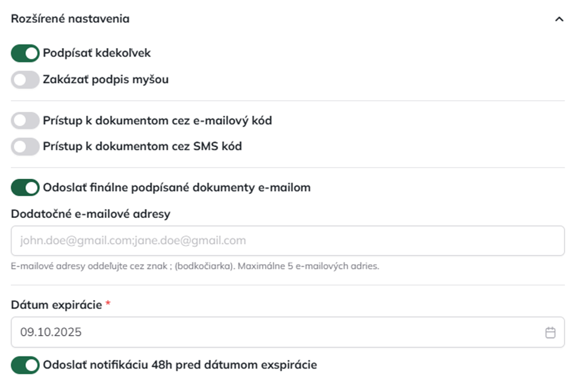The height and width of the screenshot is (392, 575).
Task: Disable sending final signed documents switch
Action: tap(25, 188)
